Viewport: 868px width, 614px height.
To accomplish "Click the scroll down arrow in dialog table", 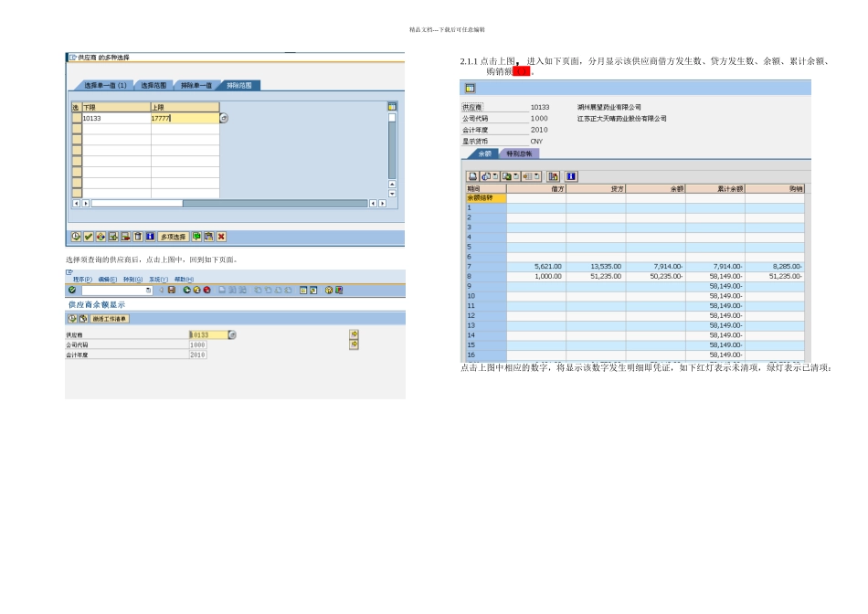I will (x=392, y=193).
